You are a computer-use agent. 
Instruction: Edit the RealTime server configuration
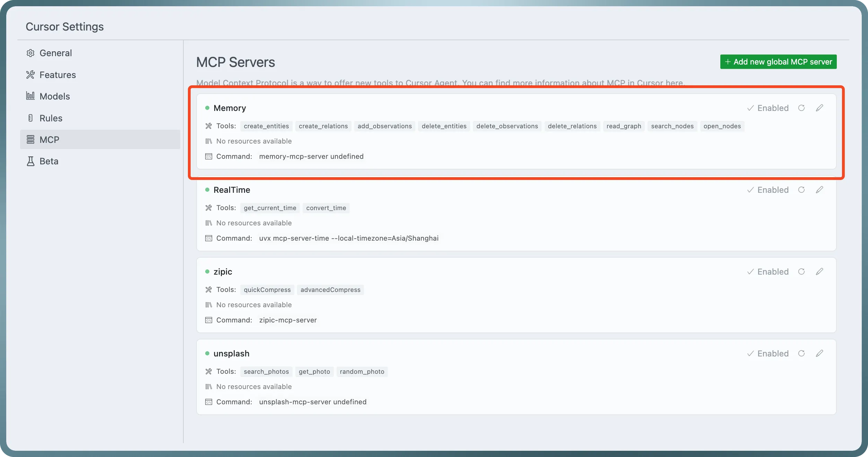point(819,190)
